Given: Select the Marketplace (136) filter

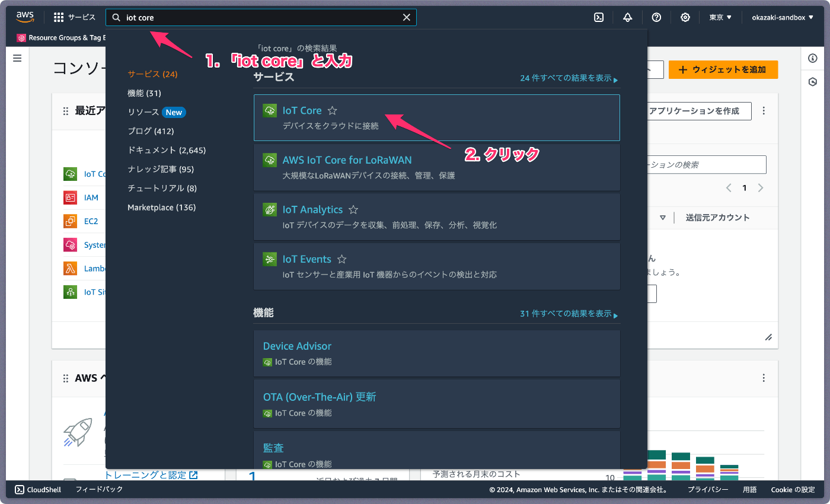Looking at the screenshot, I should pos(161,208).
